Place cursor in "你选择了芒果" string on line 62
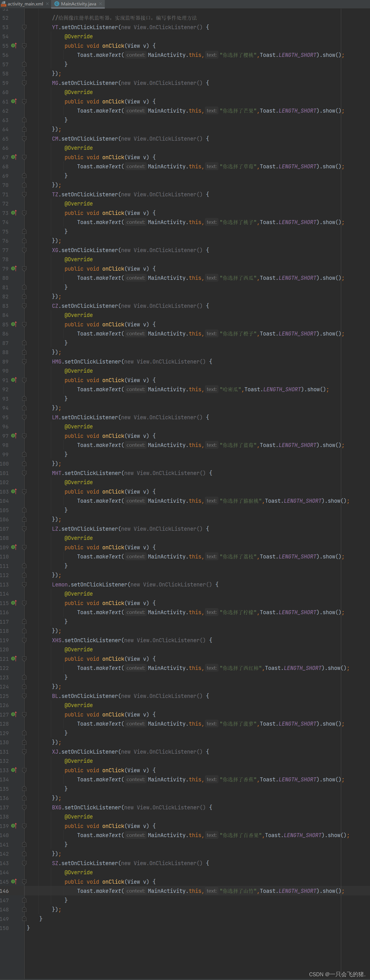This screenshot has height=980, width=370. (x=239, y=111)
